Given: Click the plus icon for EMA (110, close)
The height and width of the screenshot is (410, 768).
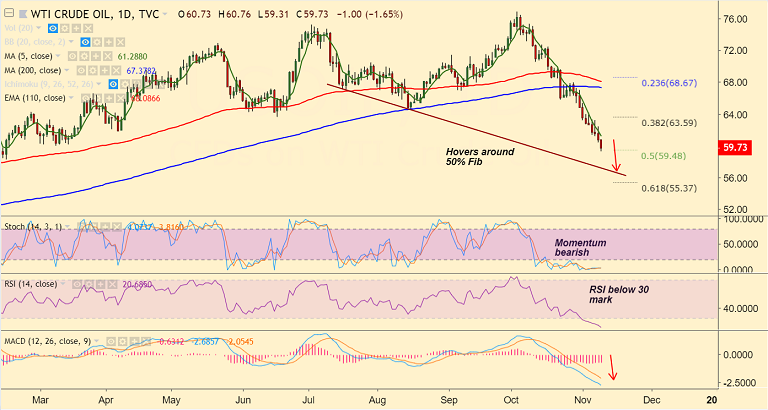Looking at the screenshot, I should point(109,98).
